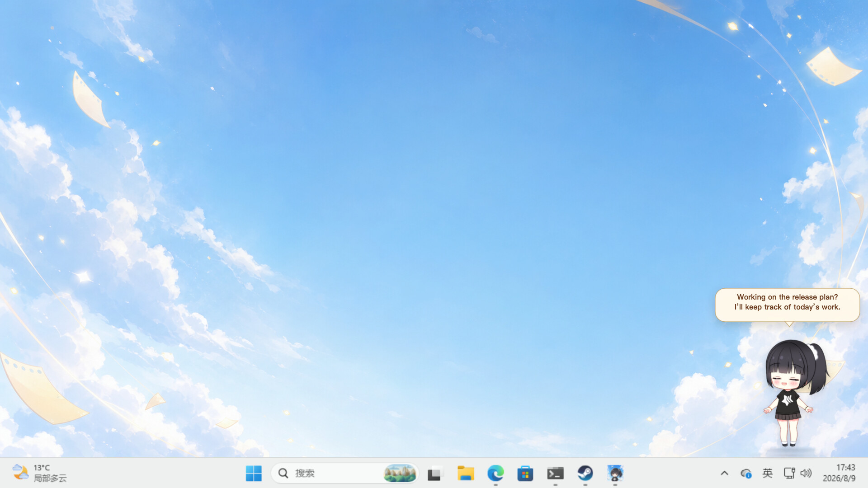Open Task View from taskbar
Image resolution: width=868 pixels, height=488 pixels.
coord(435,473)
